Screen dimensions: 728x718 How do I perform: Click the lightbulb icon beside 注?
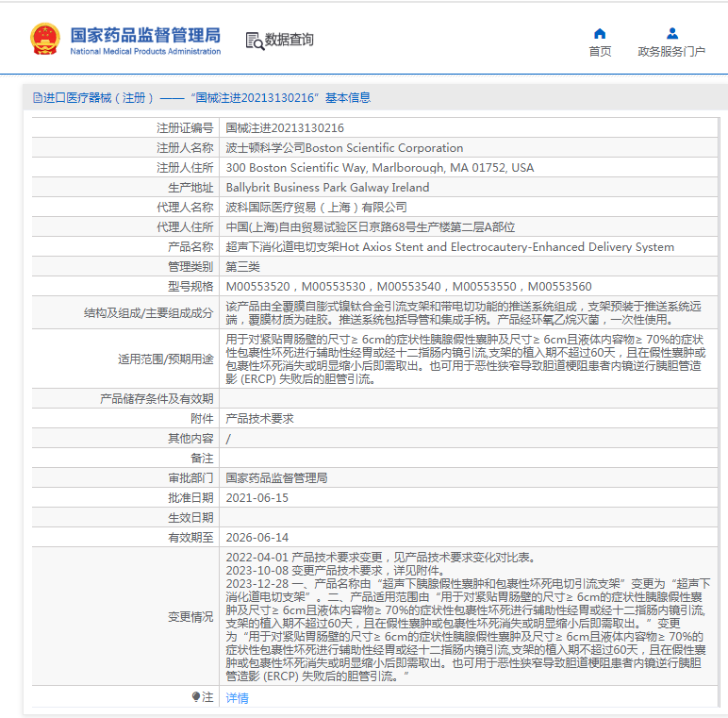click(x=196, y=696)
